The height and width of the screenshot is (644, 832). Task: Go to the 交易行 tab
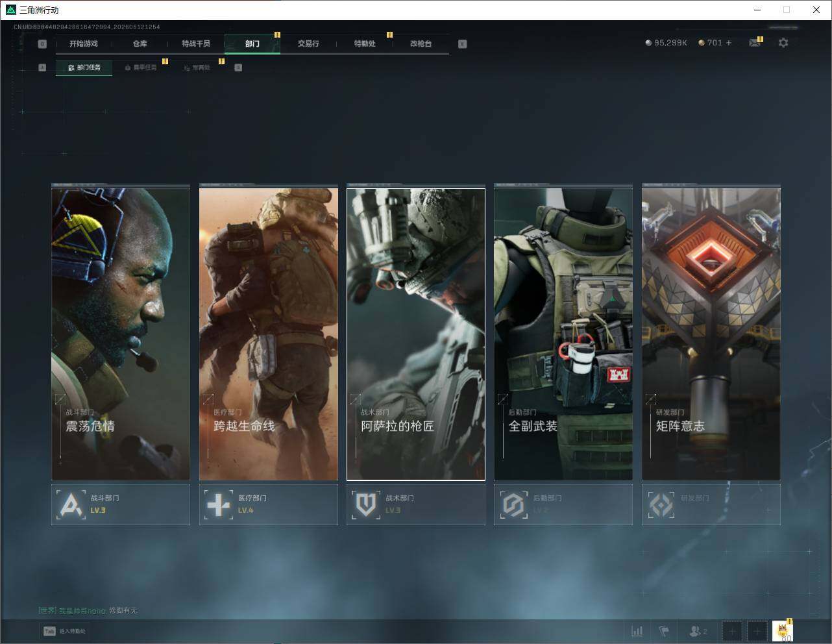[x=308, y=43]
